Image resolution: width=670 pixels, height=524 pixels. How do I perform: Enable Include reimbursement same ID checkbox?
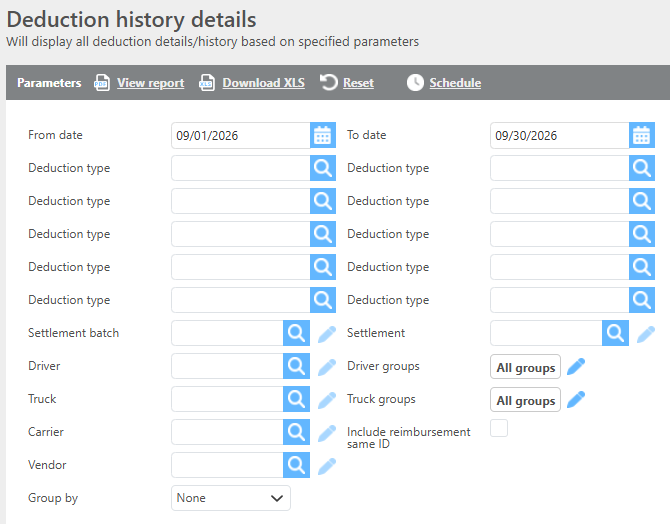[499, 428]
